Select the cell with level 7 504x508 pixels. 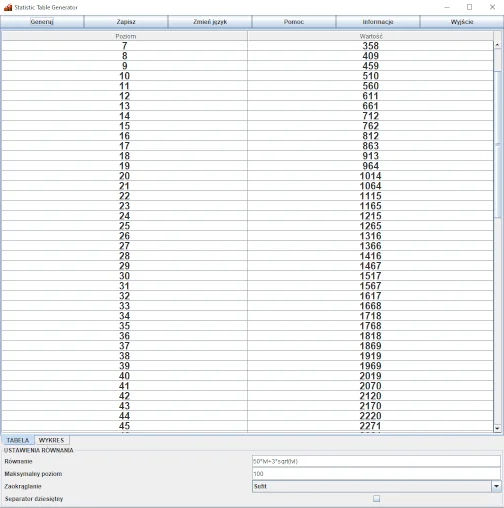125,46
